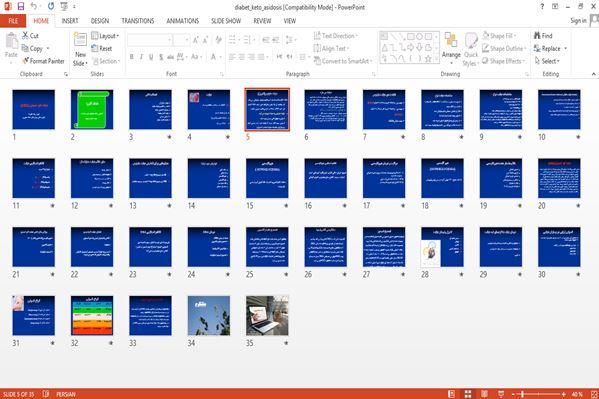Switch to the ANIMATIONS tab
Viewport: 599px width, 399px height.
(183, 21)
